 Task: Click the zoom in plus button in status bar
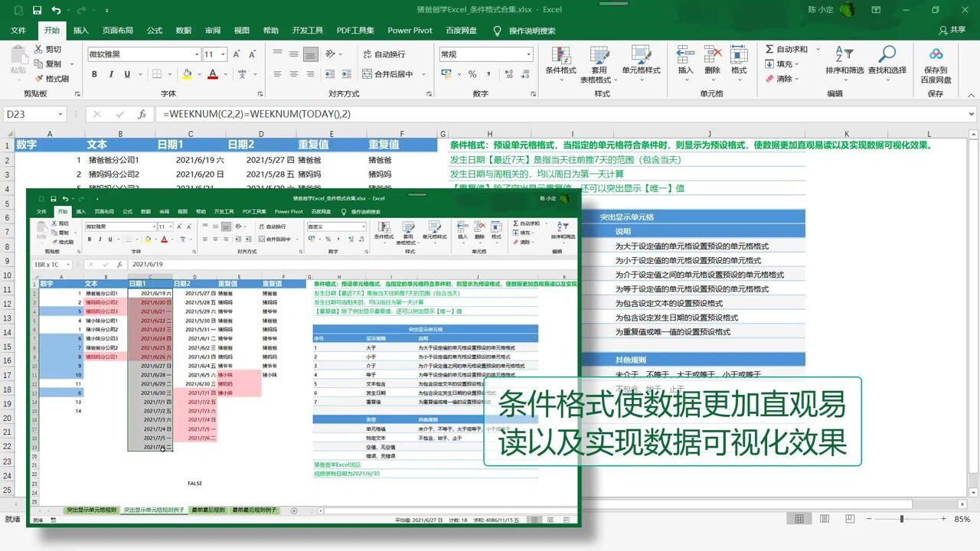click(942, 519)
